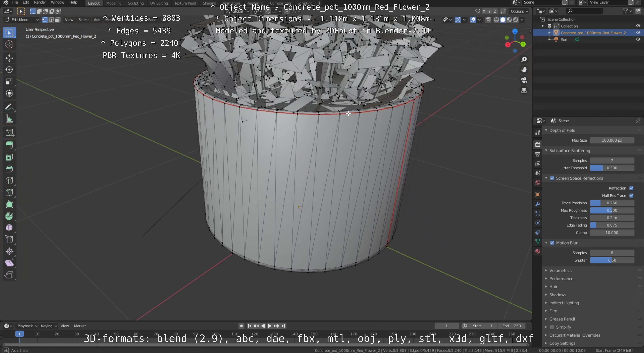Expand the Performance panel
Screen dimensions: 644x353
[x=561, y=279]
